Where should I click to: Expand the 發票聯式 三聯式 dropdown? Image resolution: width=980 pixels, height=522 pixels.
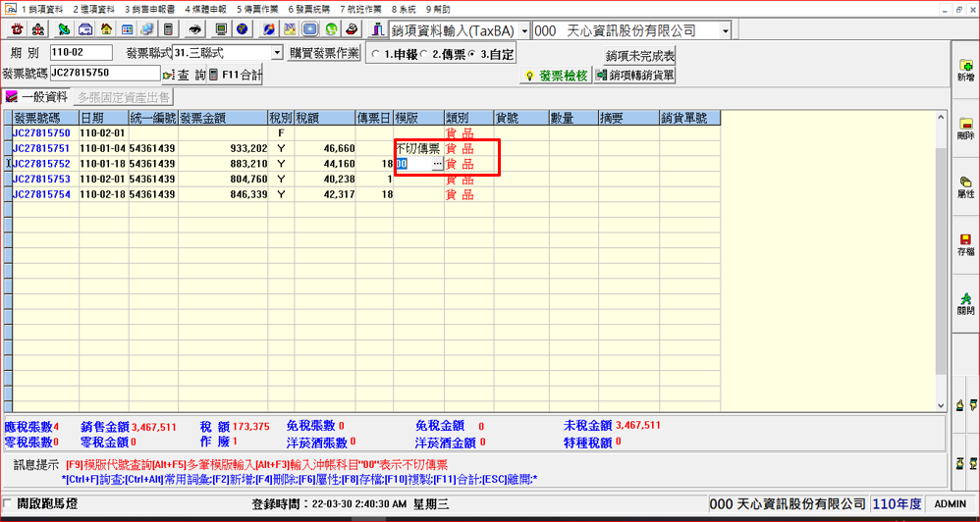point(278,53)
